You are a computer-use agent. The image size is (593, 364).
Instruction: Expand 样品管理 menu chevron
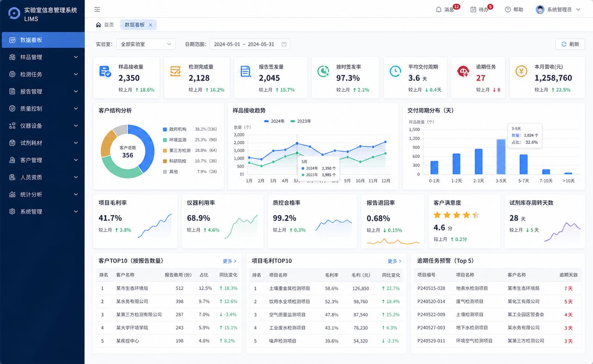click(76, 57)
